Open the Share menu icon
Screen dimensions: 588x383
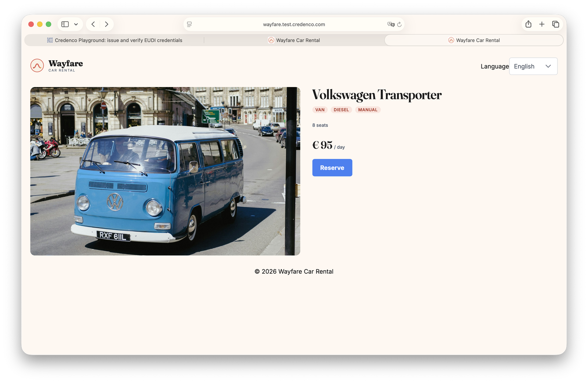[528, 24]
